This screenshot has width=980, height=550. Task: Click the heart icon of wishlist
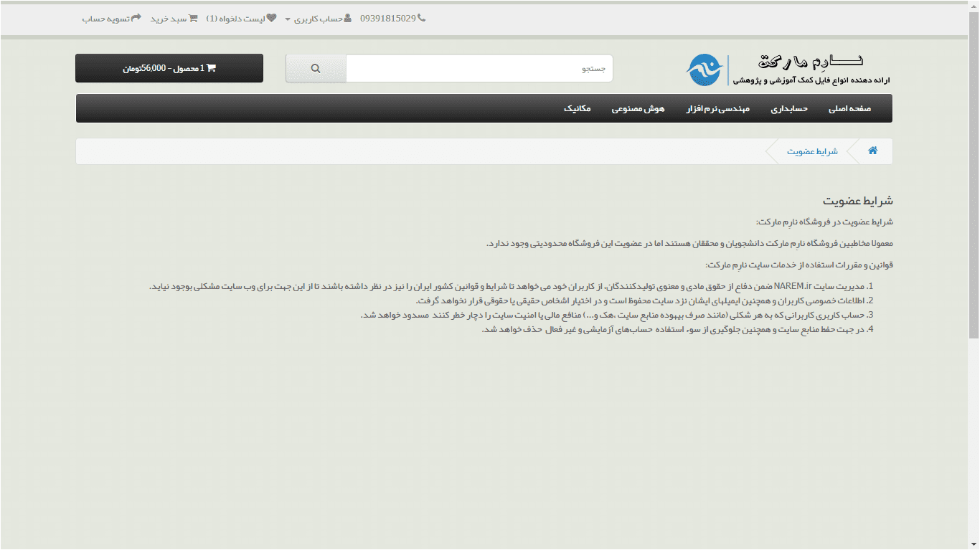pyautogui.click(x=272, y=18)
